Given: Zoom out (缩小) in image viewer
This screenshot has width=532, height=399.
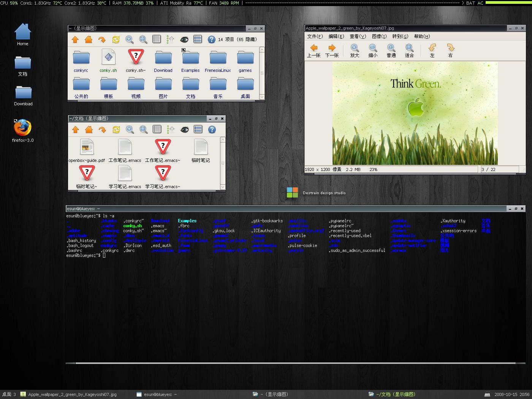Looking at the screenshot, I should tap(373, 51).
